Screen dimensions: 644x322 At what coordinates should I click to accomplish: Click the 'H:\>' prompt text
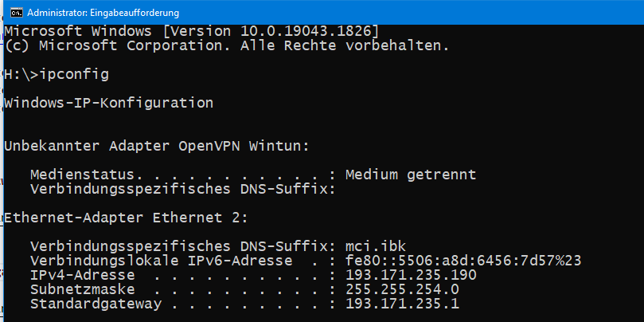pyautogui.click(x=21, y=74)
